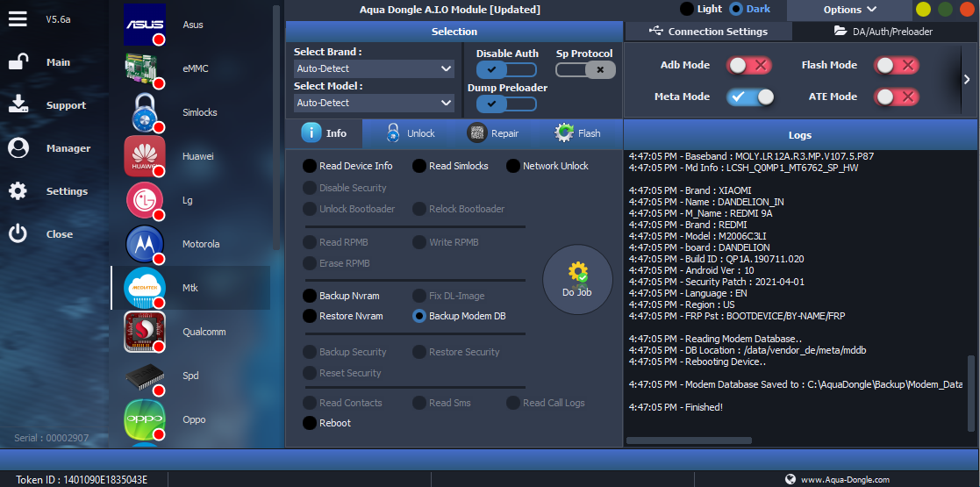Select Read Simlocks option
Screen dimensions: 980x487
pos(419,166)
